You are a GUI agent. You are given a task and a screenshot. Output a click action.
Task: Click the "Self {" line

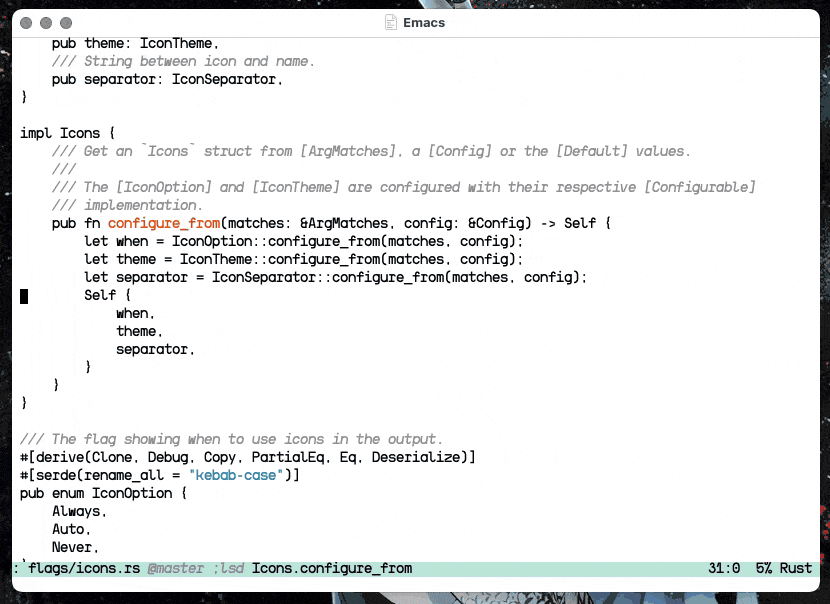[x=107, y=295]
